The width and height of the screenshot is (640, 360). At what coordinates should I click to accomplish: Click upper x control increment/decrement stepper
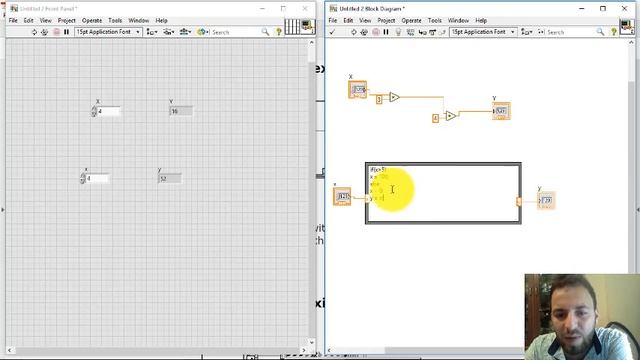click(x=94, y=111)
